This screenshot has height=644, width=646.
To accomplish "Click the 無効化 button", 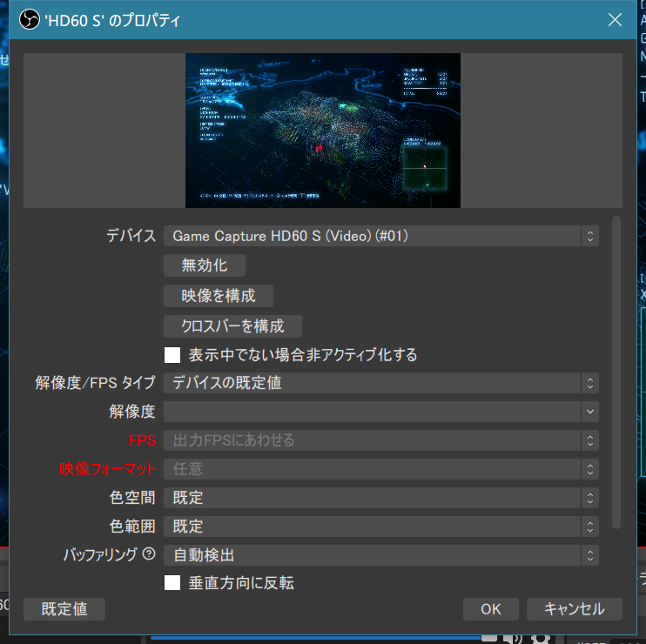I will click(x=205, y=265).
